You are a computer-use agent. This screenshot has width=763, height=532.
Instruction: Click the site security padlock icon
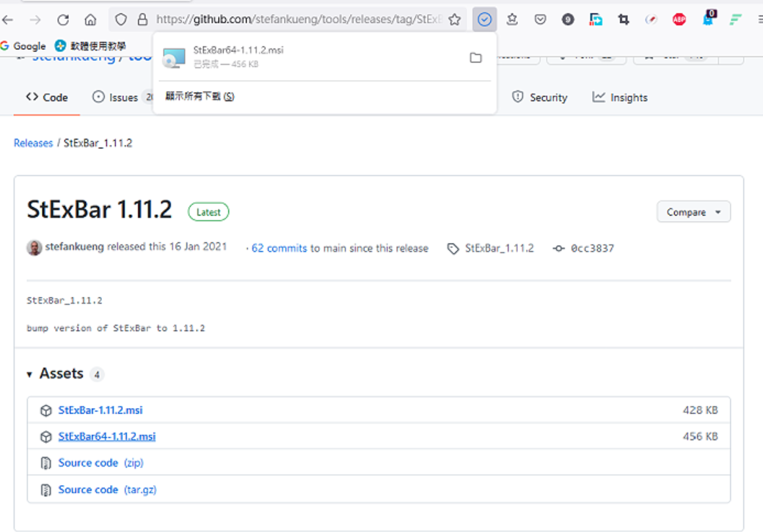point(142,20)
